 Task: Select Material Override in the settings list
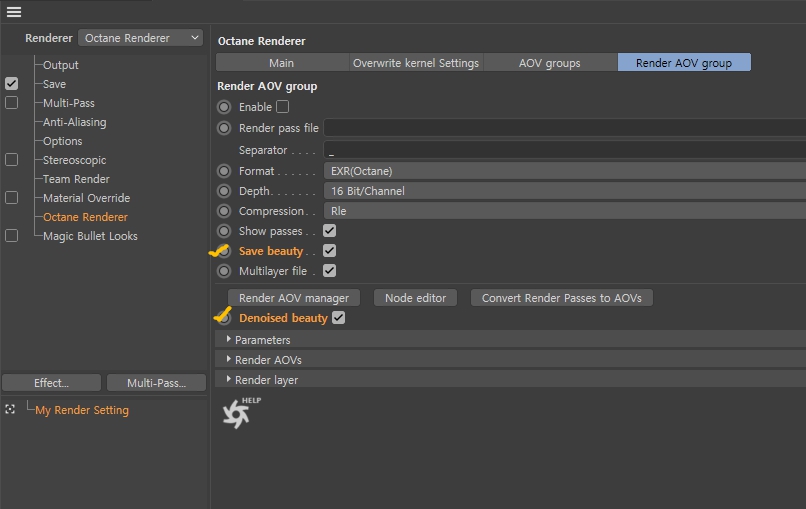pos(86,198)
